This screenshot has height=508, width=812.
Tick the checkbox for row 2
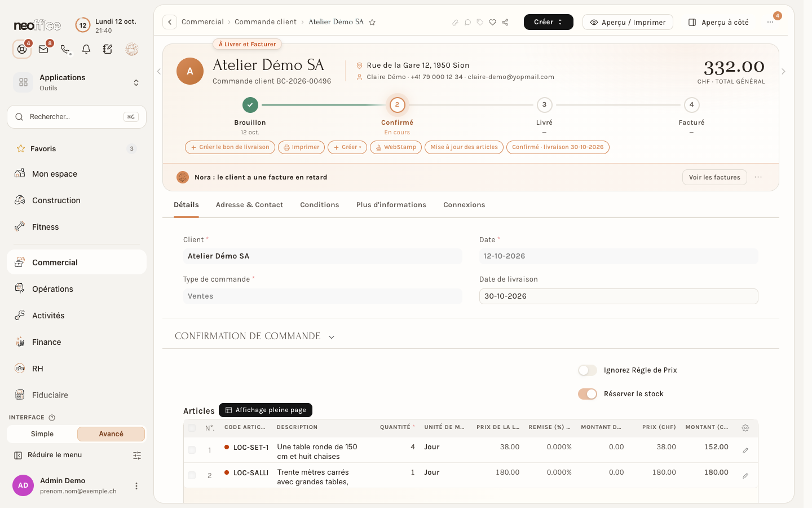[192, 475]
